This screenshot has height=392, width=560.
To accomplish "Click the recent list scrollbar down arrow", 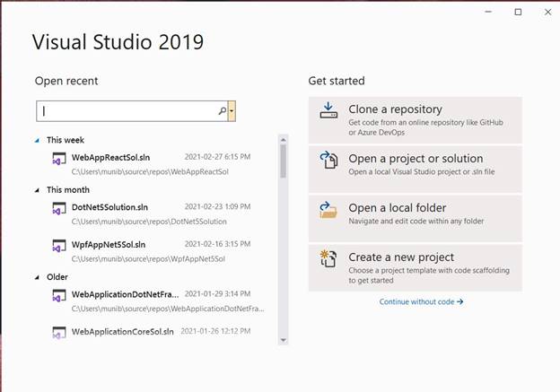I will (x=284, y=340).
